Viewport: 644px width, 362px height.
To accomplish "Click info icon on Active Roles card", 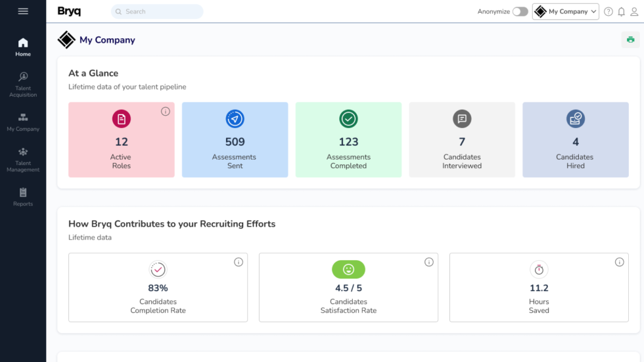I will coord(166,112).
